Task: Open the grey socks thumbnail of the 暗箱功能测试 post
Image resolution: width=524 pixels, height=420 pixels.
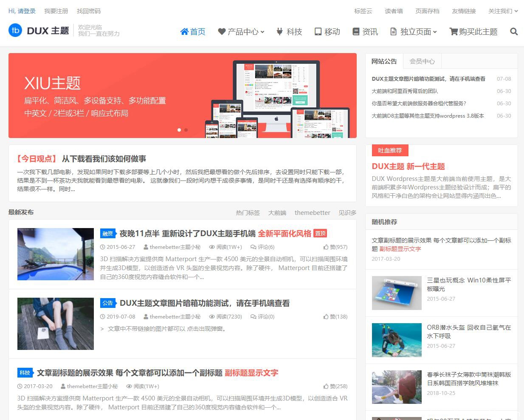Action: (56, 324)
